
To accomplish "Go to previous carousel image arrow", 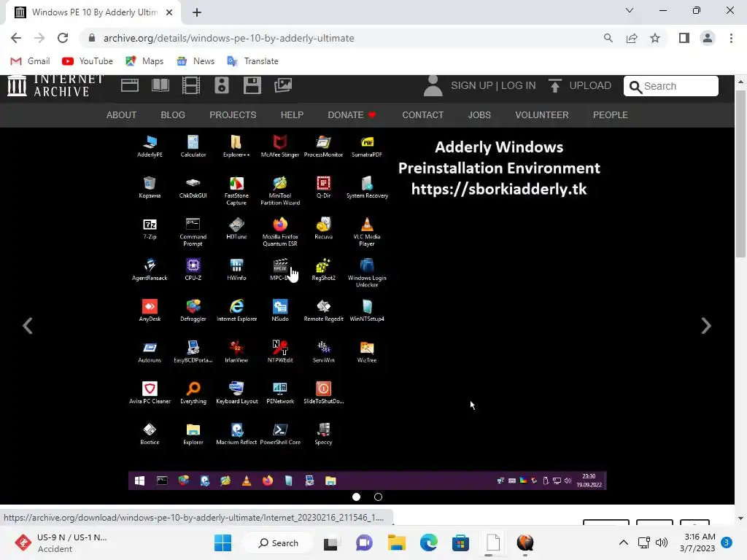I will point(28,326).
